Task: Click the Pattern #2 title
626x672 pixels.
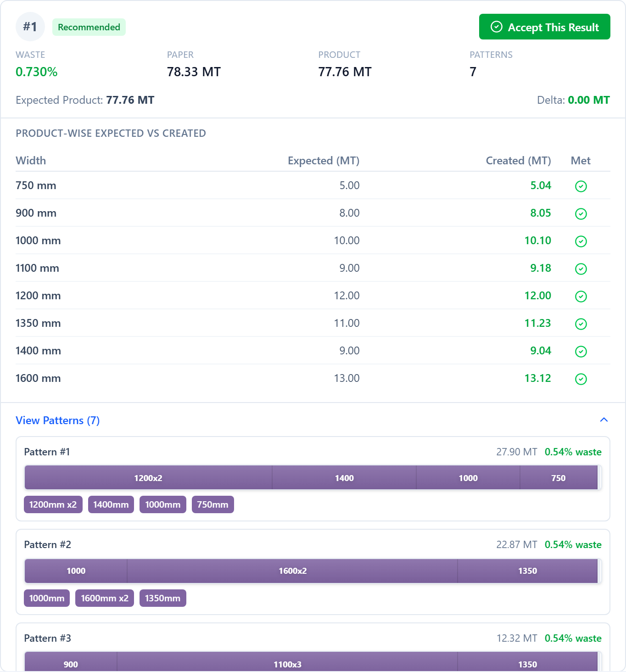Action: pyautogui.click(x=48, y=544)
